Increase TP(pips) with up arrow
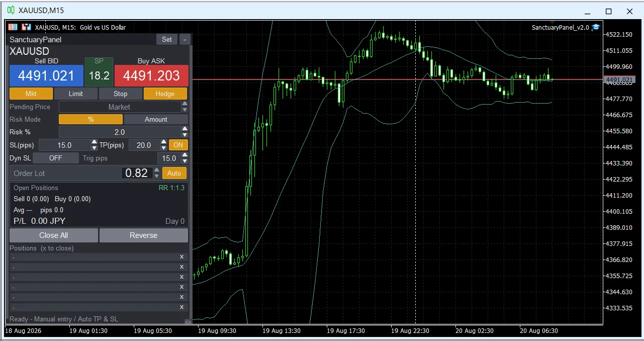The width and height of the screenshot is (644, 341). [x=163, y=142]
